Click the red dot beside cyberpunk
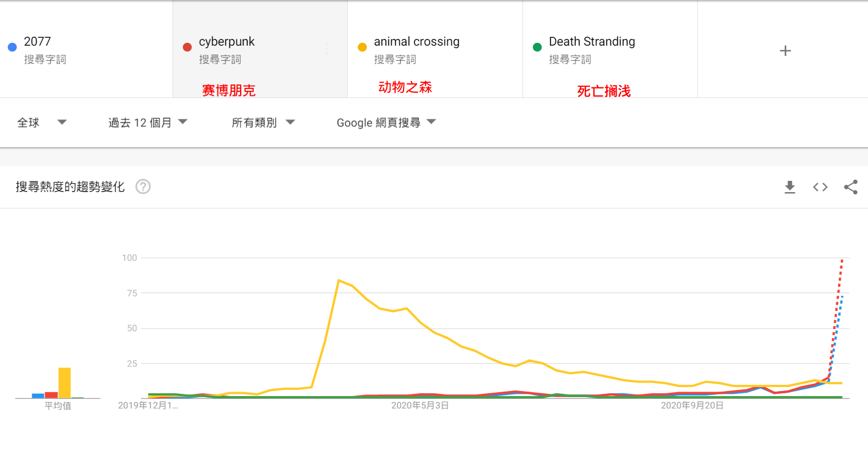868x462 pixels. coord(187,47)
